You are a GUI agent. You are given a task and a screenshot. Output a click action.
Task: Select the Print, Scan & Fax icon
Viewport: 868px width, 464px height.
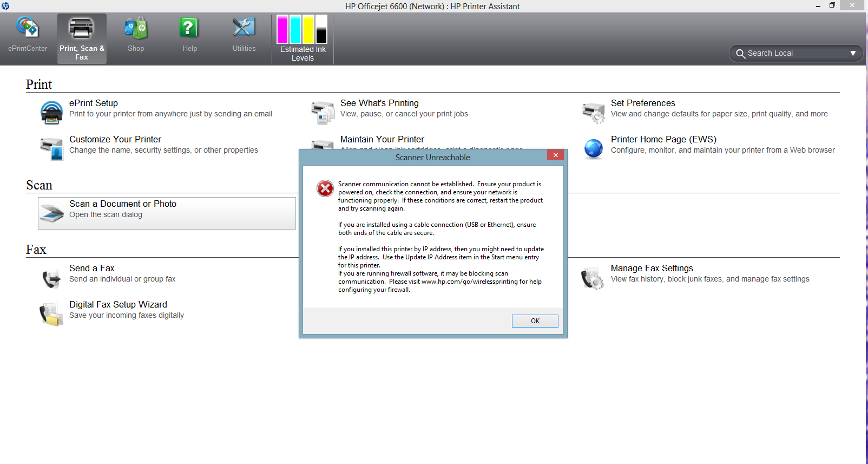82,28
